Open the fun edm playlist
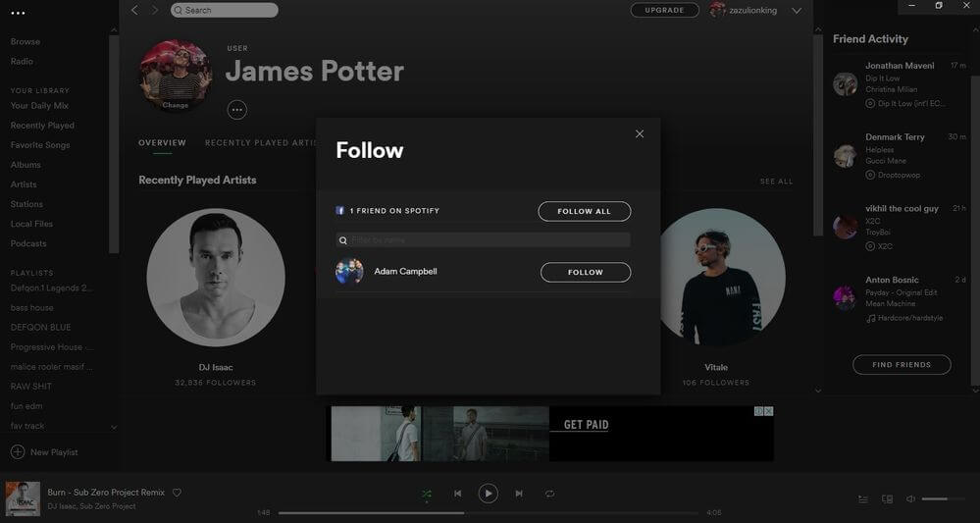The image size is (980, 523). tap(26, 406)
